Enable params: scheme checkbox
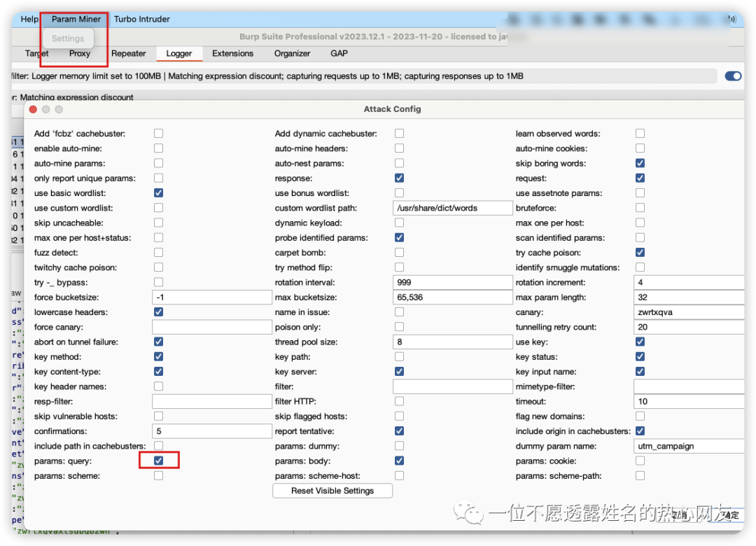 158,475
